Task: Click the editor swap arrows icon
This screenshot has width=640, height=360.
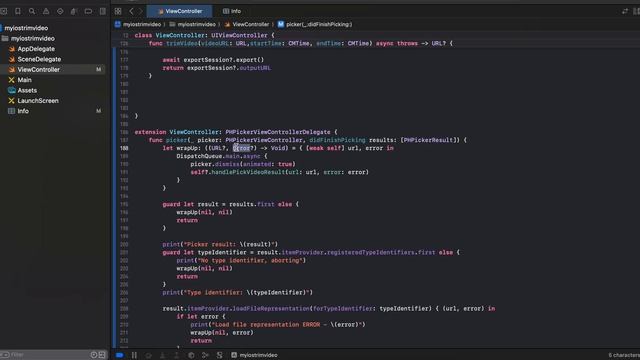Action: click(x=625, y=11)
